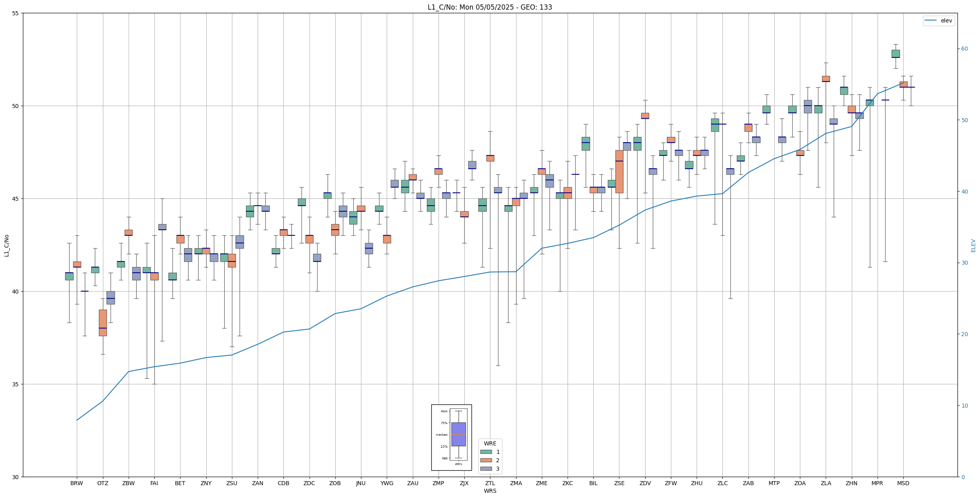Viewport: 980px width, 498px height.
Task: Click the MSD station tick label
Action: 903,483
